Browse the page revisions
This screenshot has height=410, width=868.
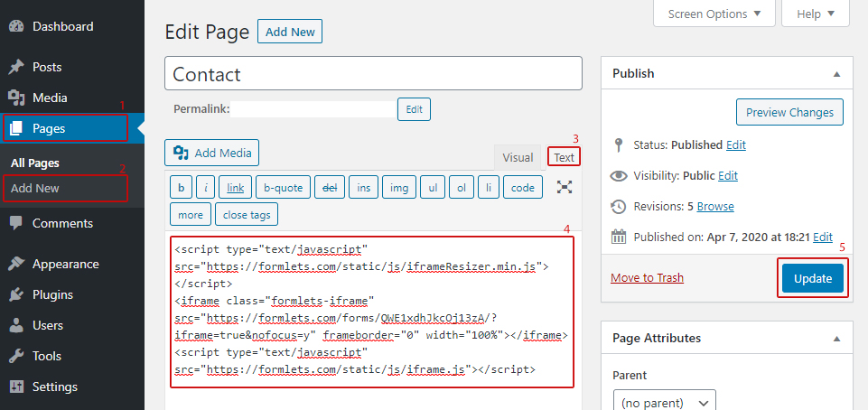(x=715, y=207)
